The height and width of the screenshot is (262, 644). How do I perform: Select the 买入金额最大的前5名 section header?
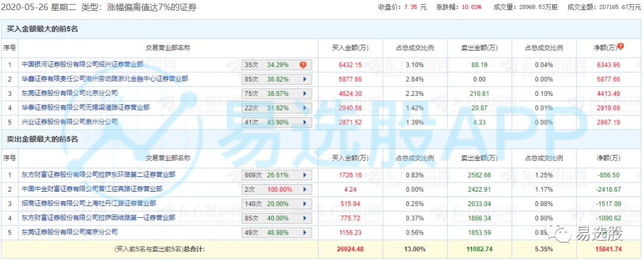[x=42, y=29]
